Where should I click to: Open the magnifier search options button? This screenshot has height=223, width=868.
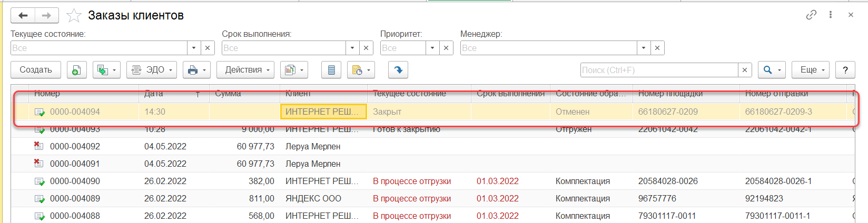click(772, 70)
